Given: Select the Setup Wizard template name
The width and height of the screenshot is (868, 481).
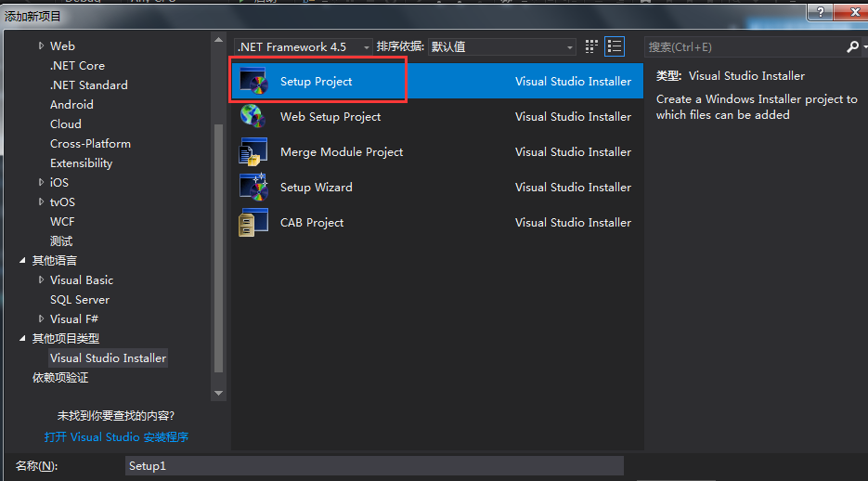Looking at the screenshot, I should pos(316,187).
